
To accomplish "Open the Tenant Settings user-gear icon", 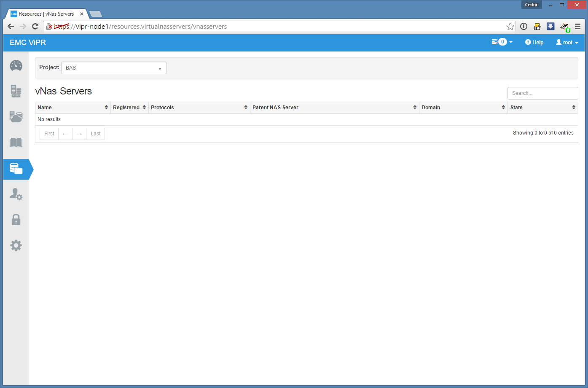I will coord(16,194).
